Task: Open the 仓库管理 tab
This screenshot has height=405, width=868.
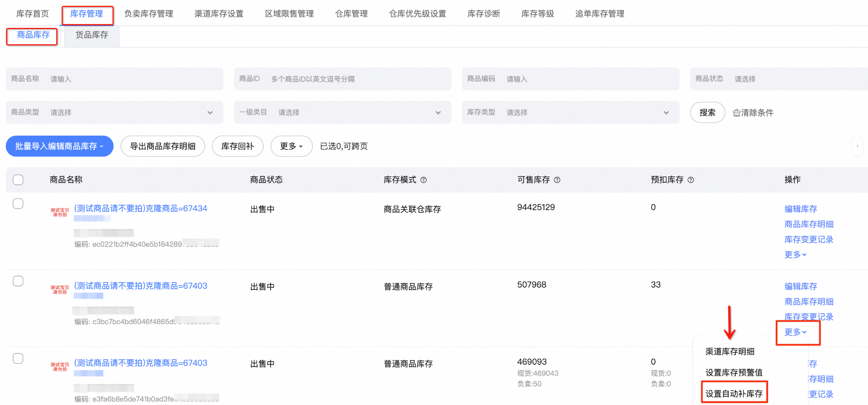Action: pyautogui.click(x=352, y=14)
